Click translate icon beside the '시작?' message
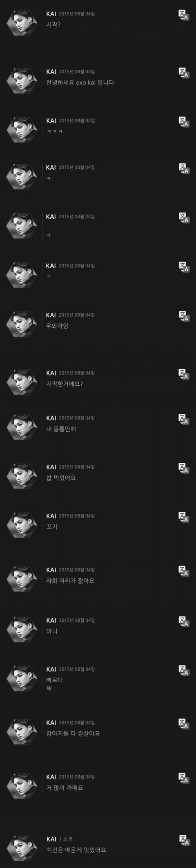Image resolution: width=196 pixels, height=868 pixels. click(184, 16)
